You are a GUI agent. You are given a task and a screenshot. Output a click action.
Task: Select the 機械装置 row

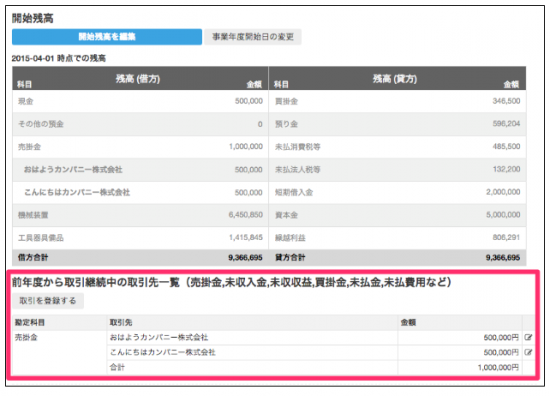140,215
